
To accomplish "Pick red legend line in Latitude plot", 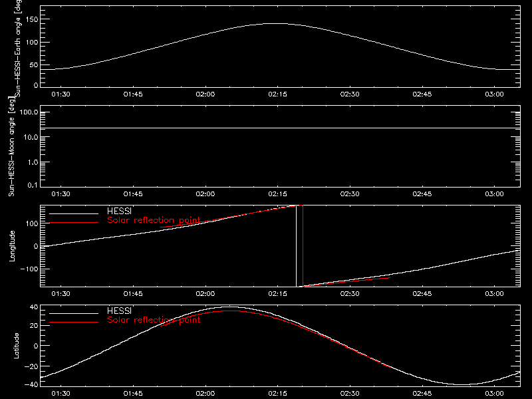I will pyautogui.click(x=74, y=323).
